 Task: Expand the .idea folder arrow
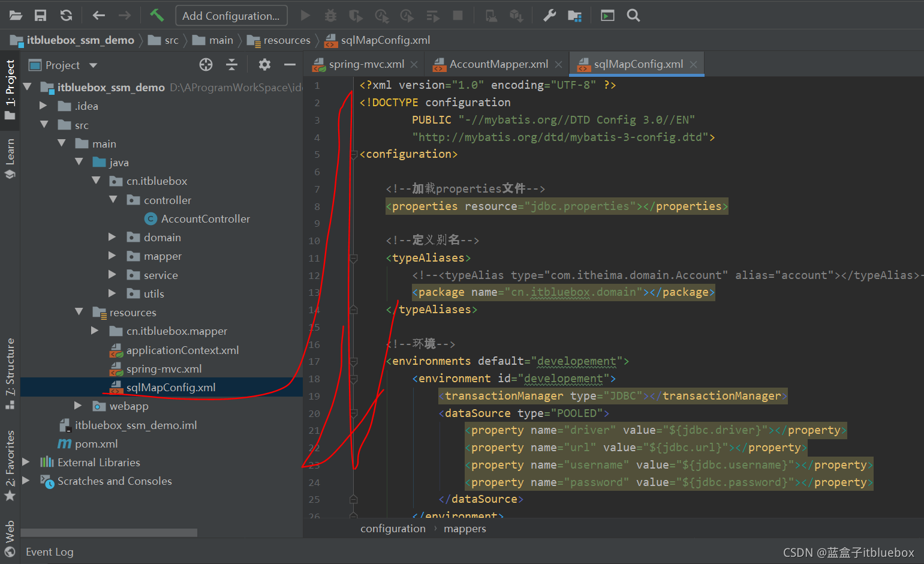pos(43,106)
